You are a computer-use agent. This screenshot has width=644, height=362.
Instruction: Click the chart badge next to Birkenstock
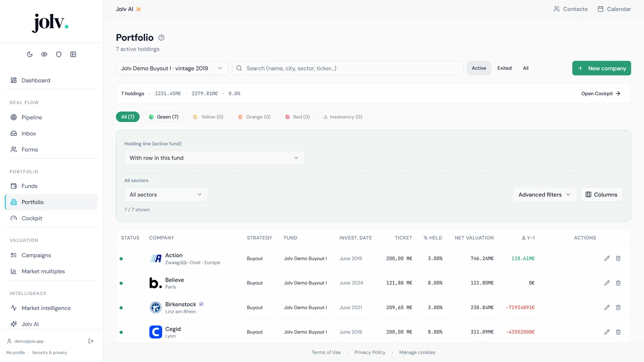[x=201, y=304]
